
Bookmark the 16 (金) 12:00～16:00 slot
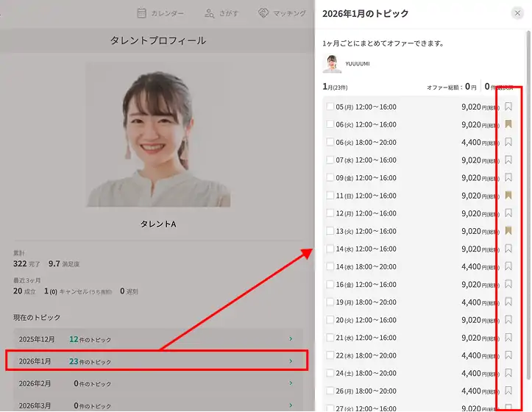(x=508, y=284)
